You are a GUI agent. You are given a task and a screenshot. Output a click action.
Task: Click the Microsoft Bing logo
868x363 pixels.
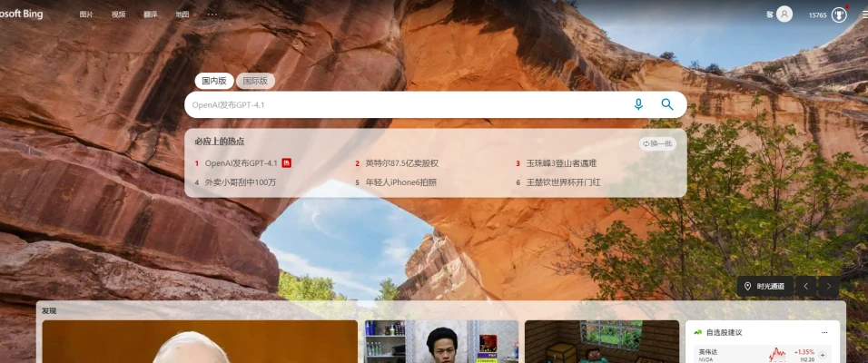[21, 15]
